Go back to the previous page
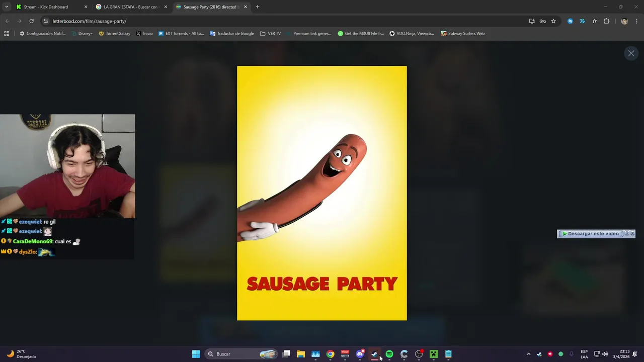Viewport: 644px width, 362px height. point(7,21)
